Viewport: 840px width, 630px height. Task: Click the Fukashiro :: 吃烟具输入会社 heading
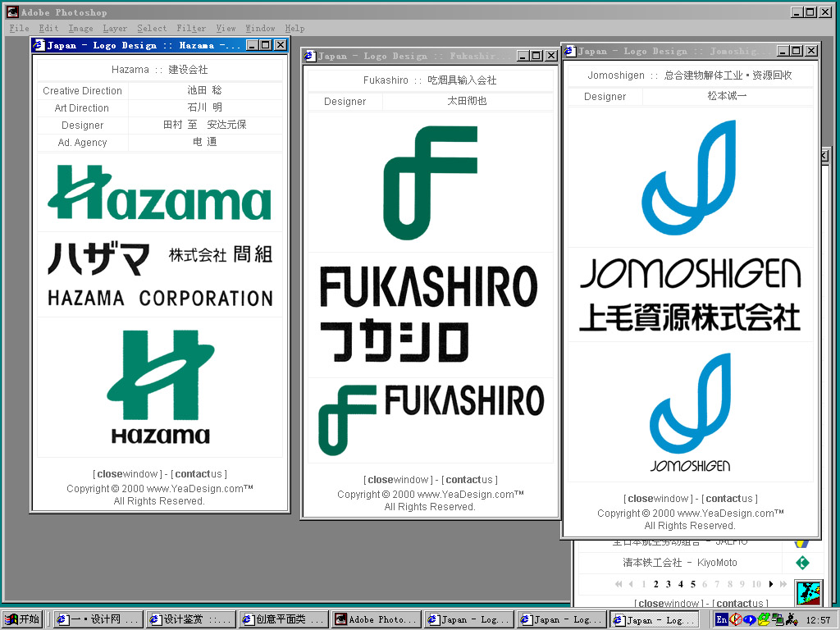tap(430, 80)
